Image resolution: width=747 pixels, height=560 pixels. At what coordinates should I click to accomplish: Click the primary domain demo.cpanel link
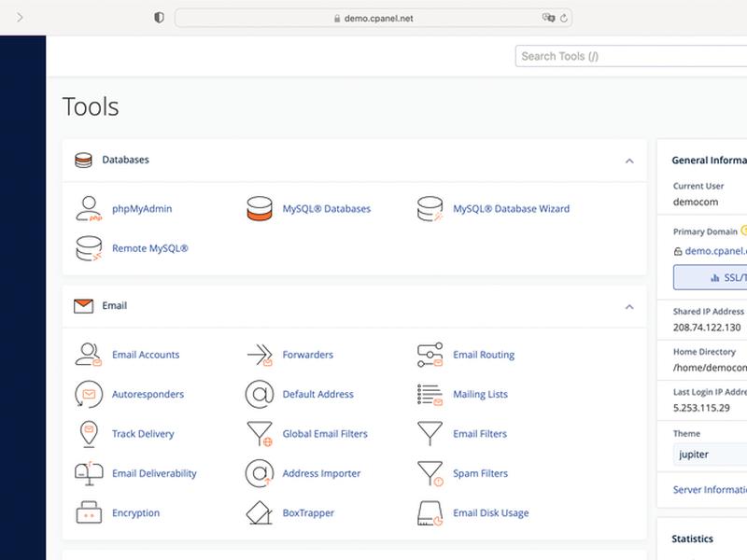(x=715, y=251)
